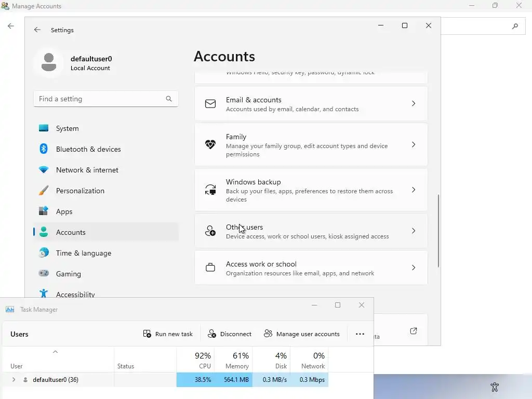532x399 pixels.
Task: Click the Manage Accounts window icon
Action: pos(5,6)
